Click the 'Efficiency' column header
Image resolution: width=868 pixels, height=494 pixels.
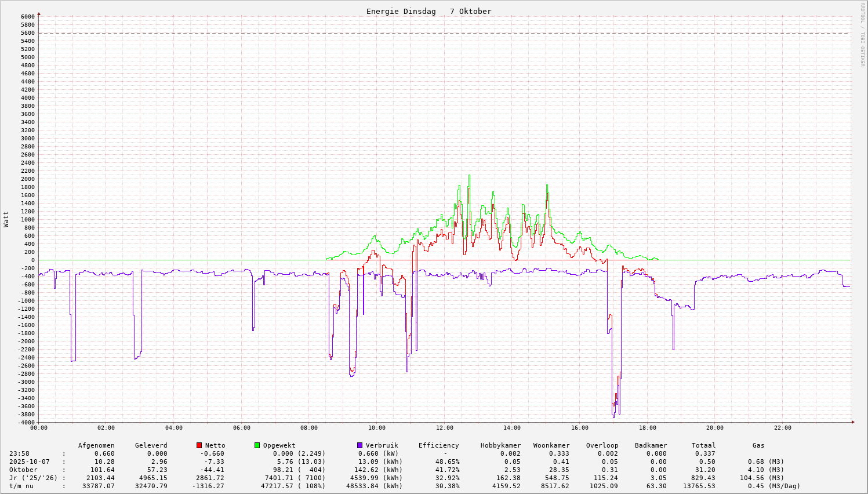point(438,445)
